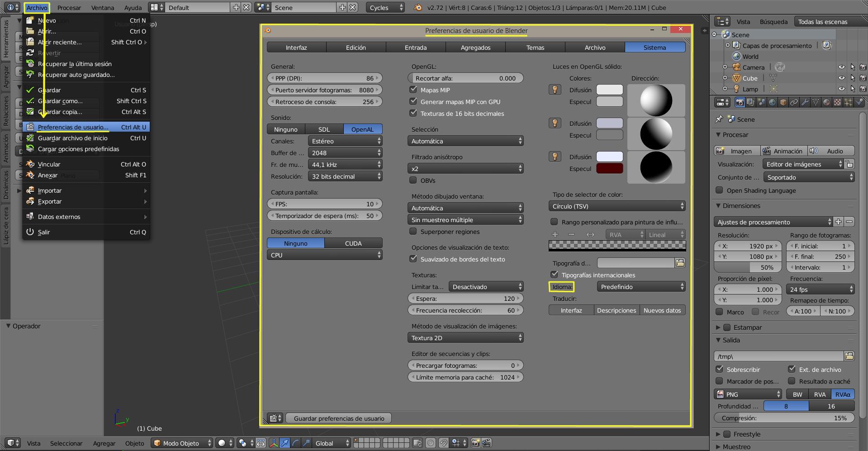Click the Cube mesh icon in outliner
868x451 pixels.
point(736,78)
